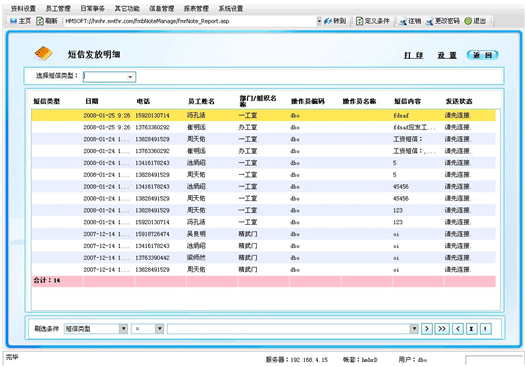The image size is (525, 367).
Task: Click the 电话 column header
Action: point(144,101)
